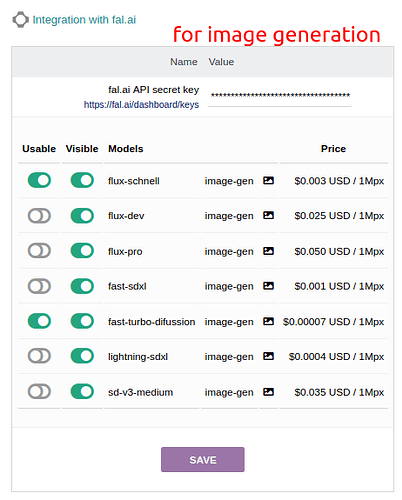
Task: Click the fal.ai API secret key field
Action: [280, 96]
